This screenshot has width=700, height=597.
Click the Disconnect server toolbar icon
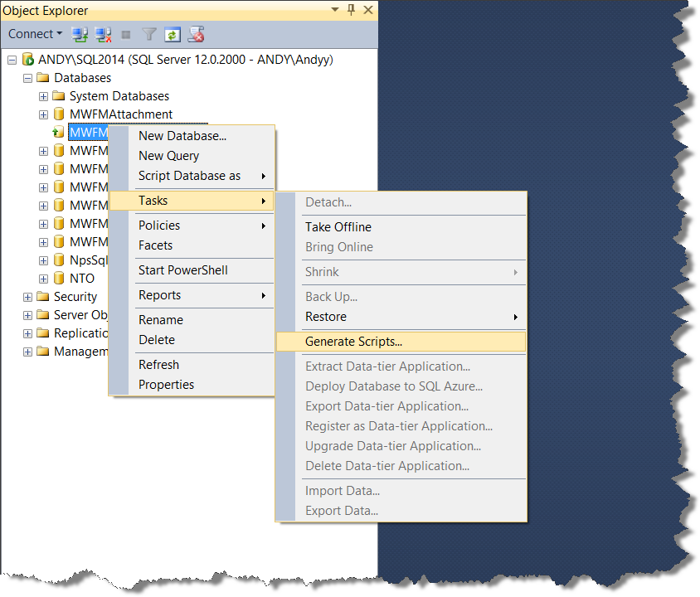104,35
